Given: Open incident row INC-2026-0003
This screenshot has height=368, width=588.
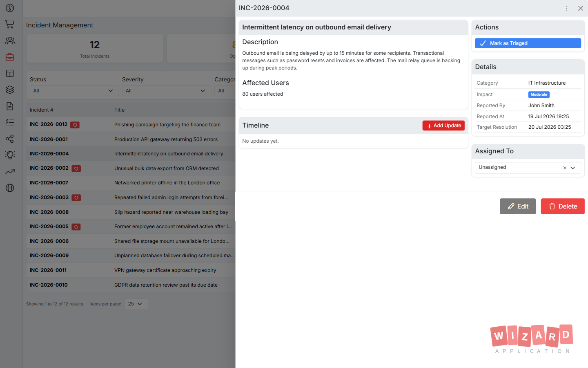Looking at the screenshot, I should click(131, 197).
